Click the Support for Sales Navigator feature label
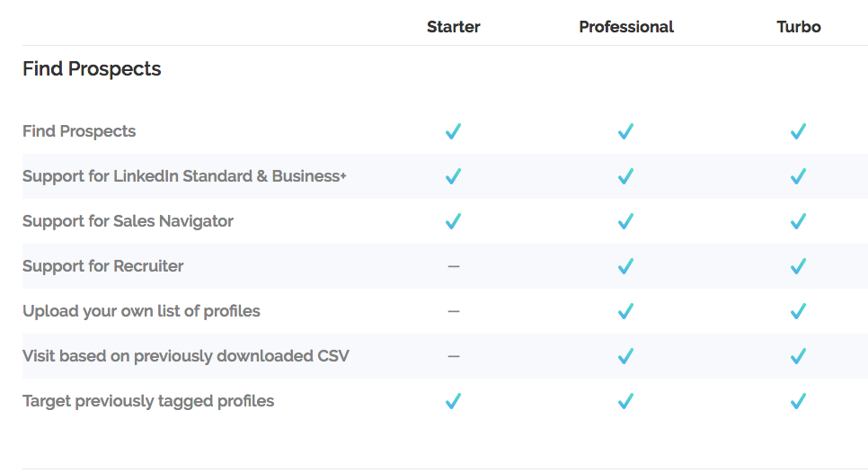Image resolution: width=868 pixels, height=473 pixels. pos(128,221)
